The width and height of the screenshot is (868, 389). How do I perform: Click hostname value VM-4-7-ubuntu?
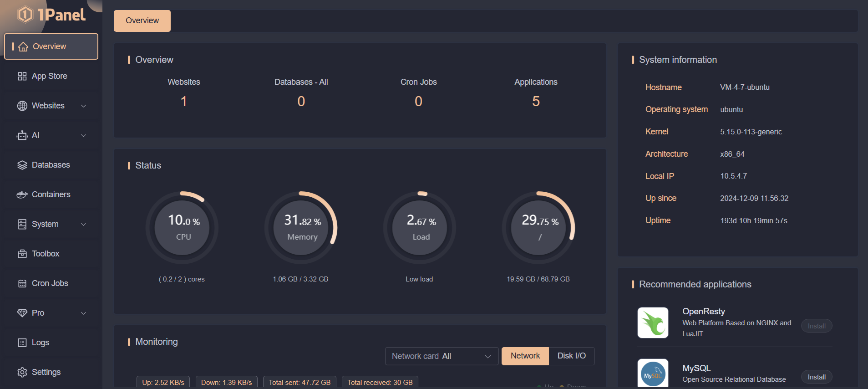click(745, 87)
